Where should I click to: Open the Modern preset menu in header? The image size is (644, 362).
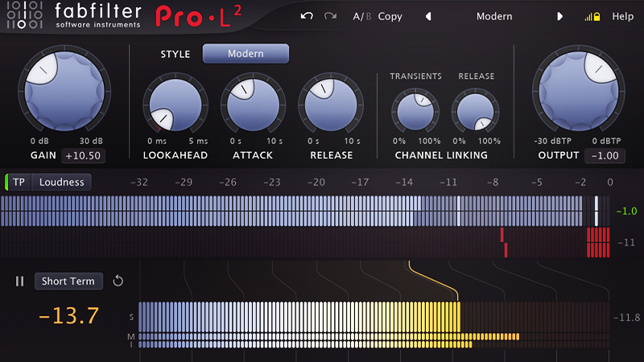click(494, 16)
